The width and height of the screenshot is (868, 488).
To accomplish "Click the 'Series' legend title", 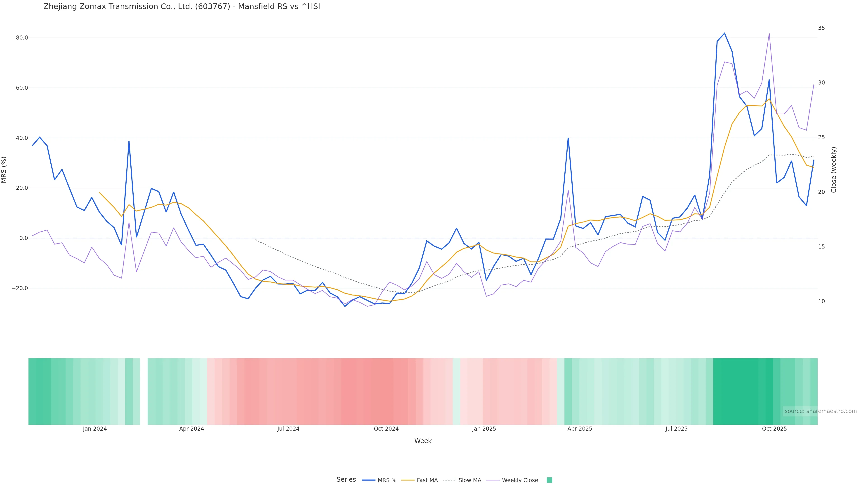I will pos(346,480).
